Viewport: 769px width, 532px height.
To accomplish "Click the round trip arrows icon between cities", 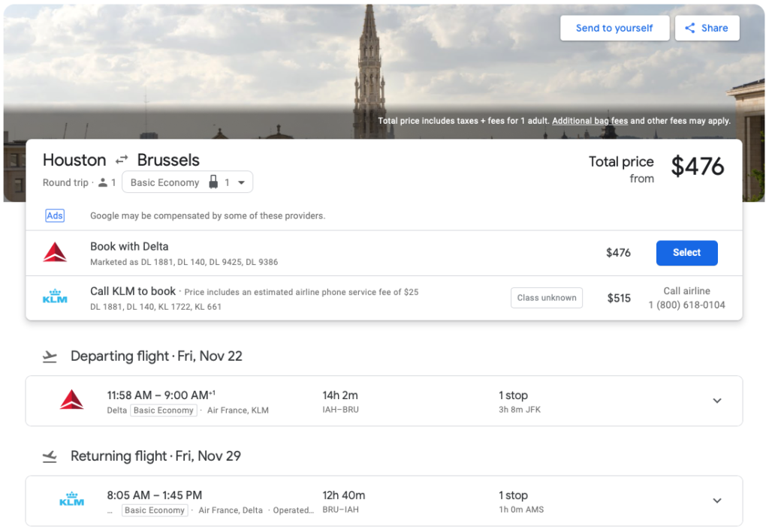I will [x=122, y=160].
